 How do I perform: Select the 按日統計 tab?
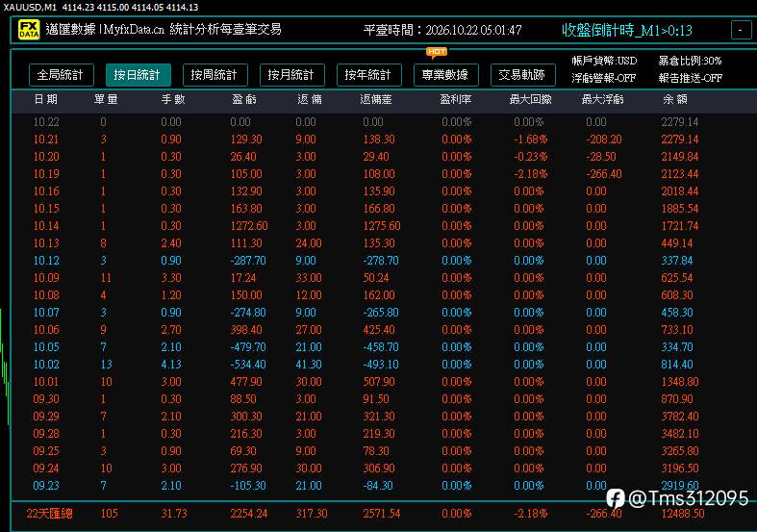138,75
